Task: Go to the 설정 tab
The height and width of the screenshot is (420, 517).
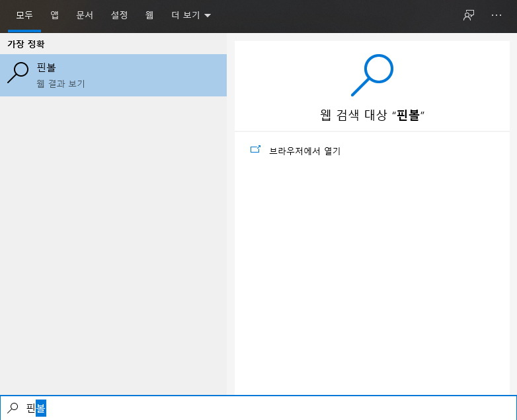Action: [x=119, y=15]
